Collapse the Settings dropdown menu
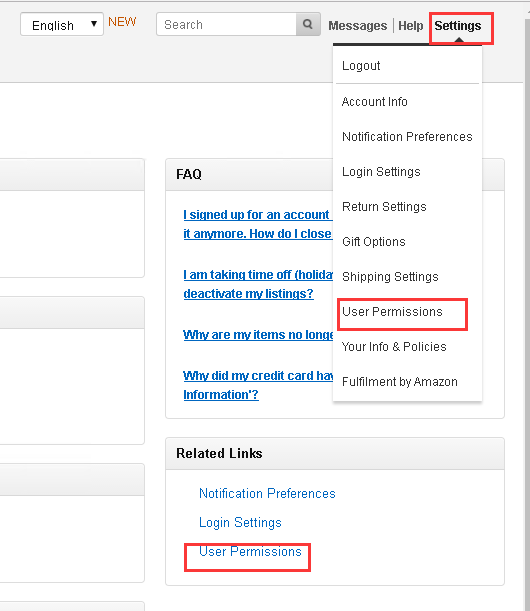This screenshot has height=611, width=530. pyautogui.click(x=458, y=26)
